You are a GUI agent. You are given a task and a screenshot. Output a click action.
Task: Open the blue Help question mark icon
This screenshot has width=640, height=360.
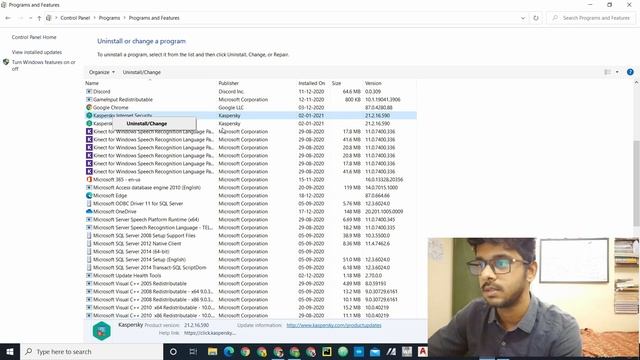630,72
